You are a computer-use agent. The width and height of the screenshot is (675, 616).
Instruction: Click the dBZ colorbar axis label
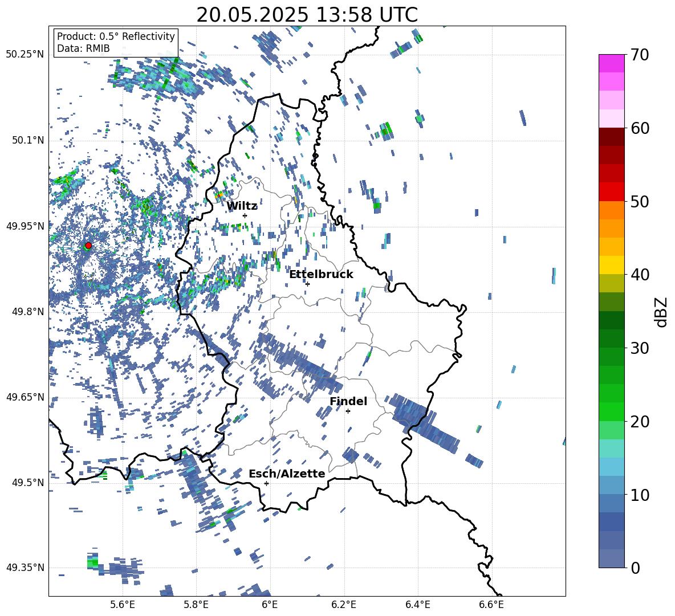662,312
